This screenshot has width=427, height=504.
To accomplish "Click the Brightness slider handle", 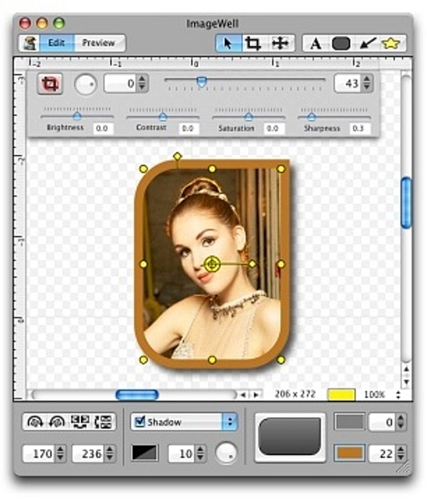I will click(x=77, y=116).
